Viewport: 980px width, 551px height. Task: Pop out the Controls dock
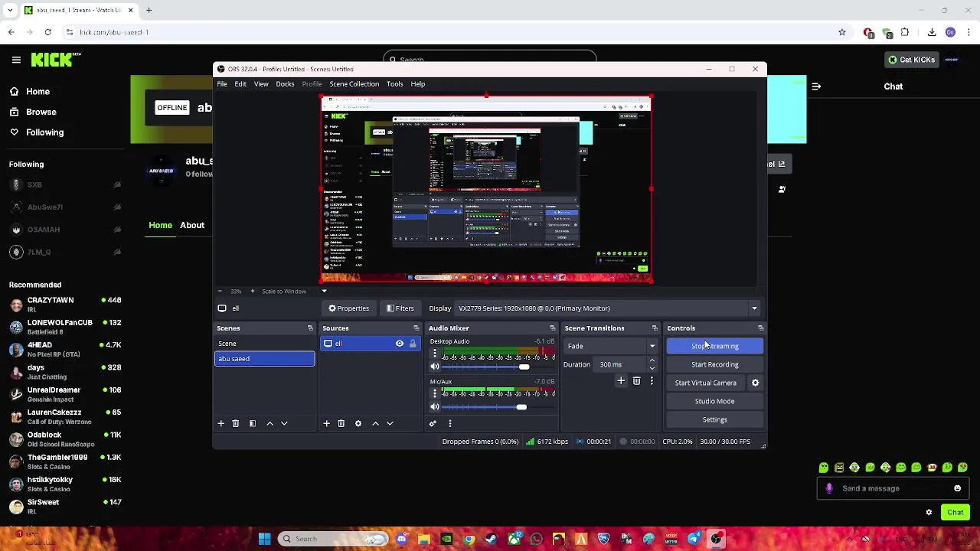tap(760, 328)
